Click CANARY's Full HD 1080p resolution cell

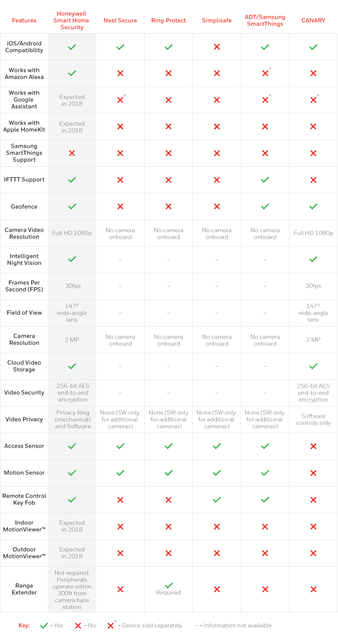click(x=313, y=233)
